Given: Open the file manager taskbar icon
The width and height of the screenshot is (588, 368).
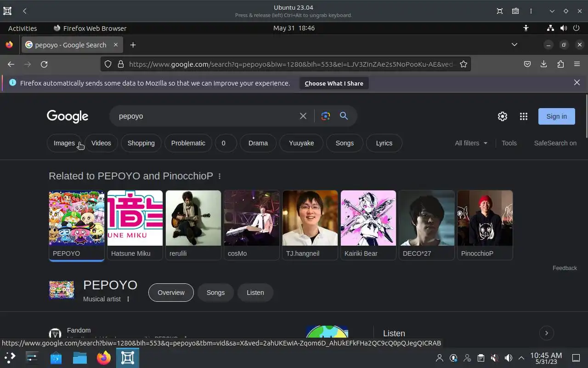Looking at the screenshot, I should point(80,358).
